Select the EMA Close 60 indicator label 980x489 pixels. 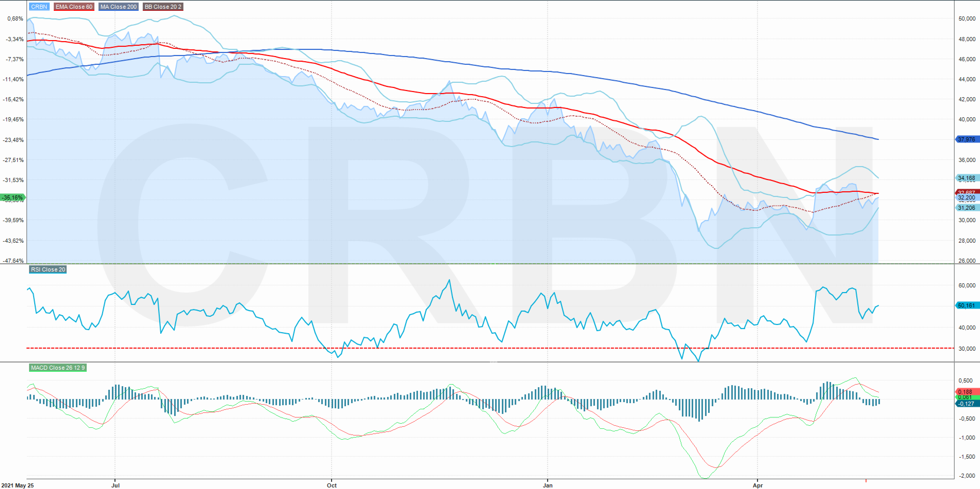[74, 7]
